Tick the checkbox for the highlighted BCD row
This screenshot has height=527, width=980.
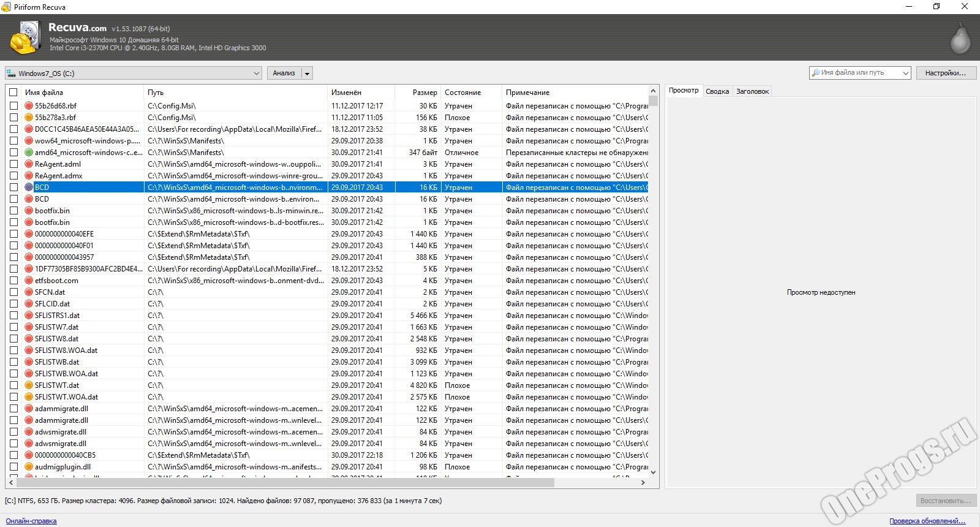pyautogui.click(x=13, y=188)
